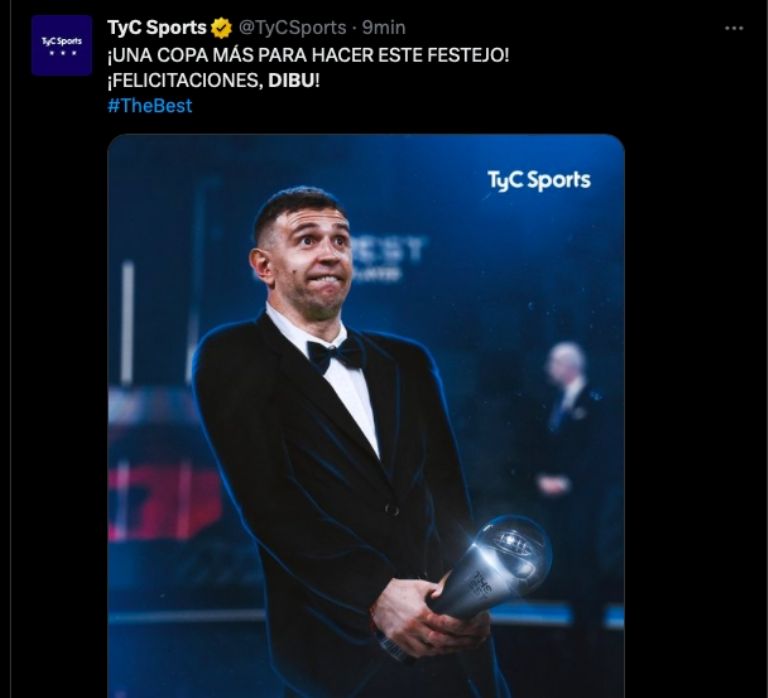Click the TyC Sports watermark in the photo
This screenshot has height=698, width=768.
[539, 180]
